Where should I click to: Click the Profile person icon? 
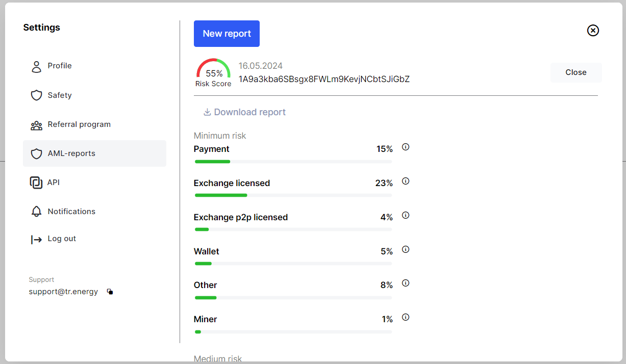pos(36,66)
